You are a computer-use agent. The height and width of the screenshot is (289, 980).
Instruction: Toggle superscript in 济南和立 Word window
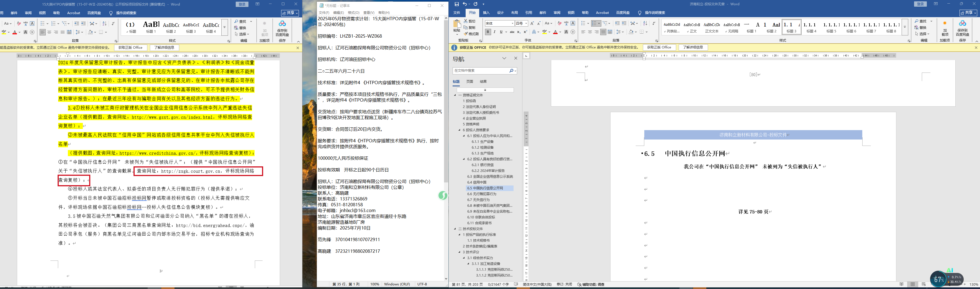pos(525,32)
